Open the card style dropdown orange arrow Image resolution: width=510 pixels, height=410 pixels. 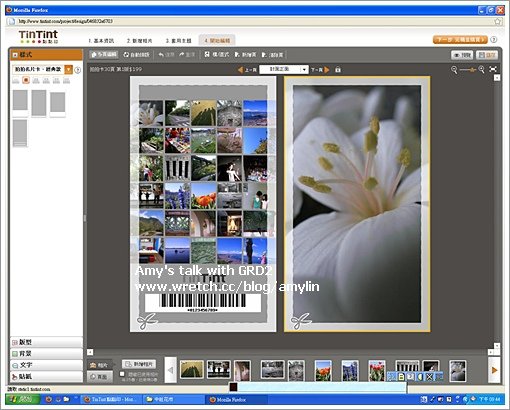[x=68, y=69]
